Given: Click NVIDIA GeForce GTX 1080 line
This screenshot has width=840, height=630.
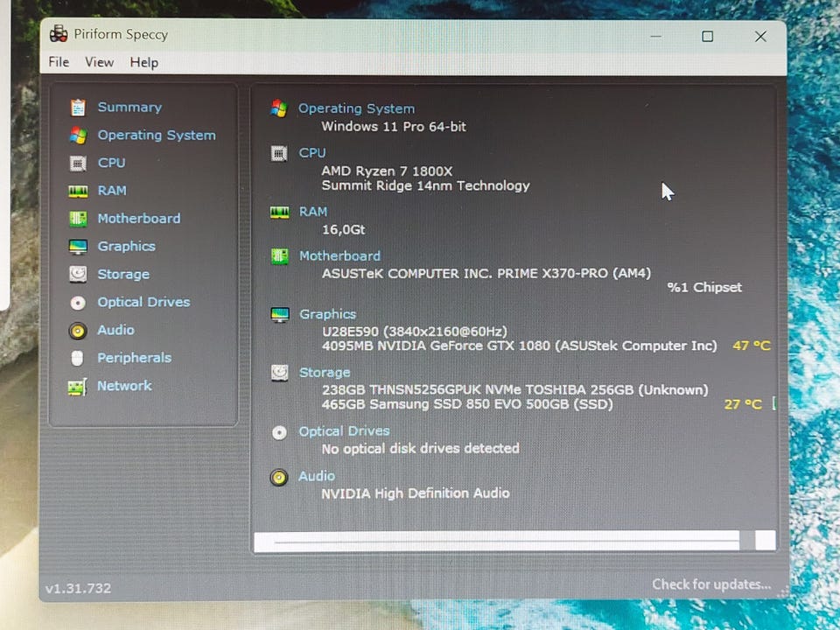Looking at the screenshot, I should 519,346.
